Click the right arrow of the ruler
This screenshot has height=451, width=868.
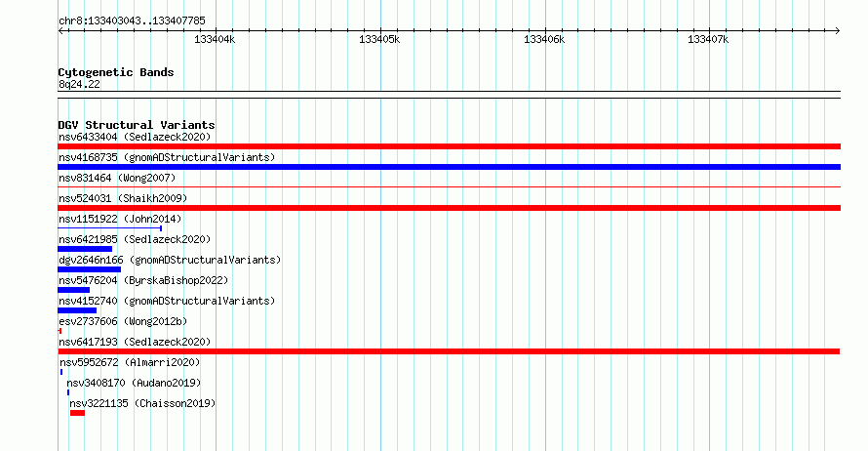[x=837, y=31]
